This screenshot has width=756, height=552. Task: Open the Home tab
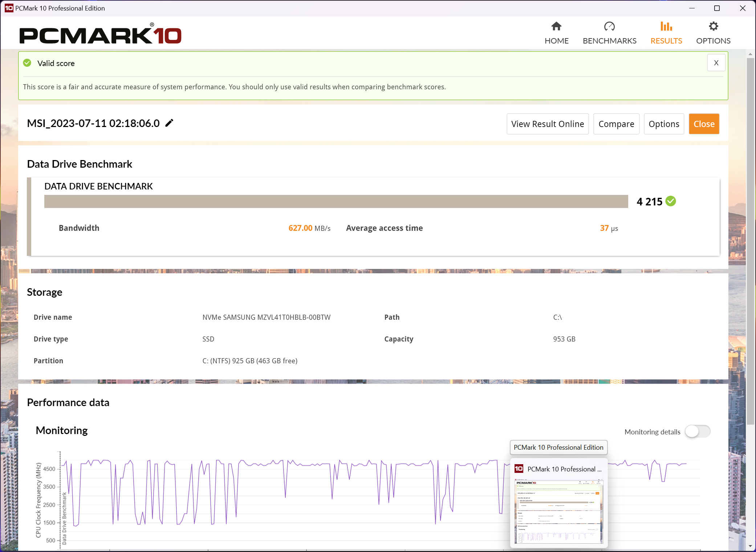[556, 33]
